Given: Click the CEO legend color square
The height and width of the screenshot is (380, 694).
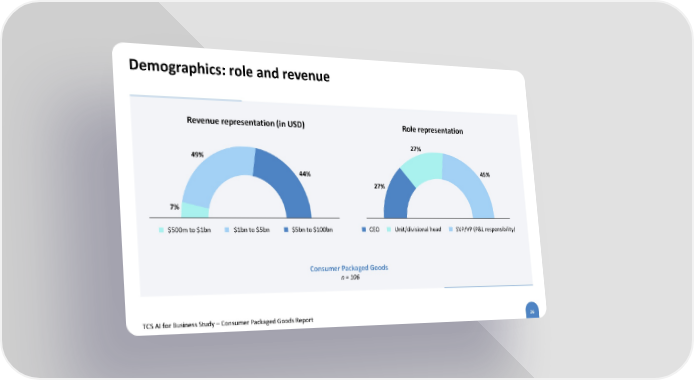Looking at the screenshot, I should 364,230.
